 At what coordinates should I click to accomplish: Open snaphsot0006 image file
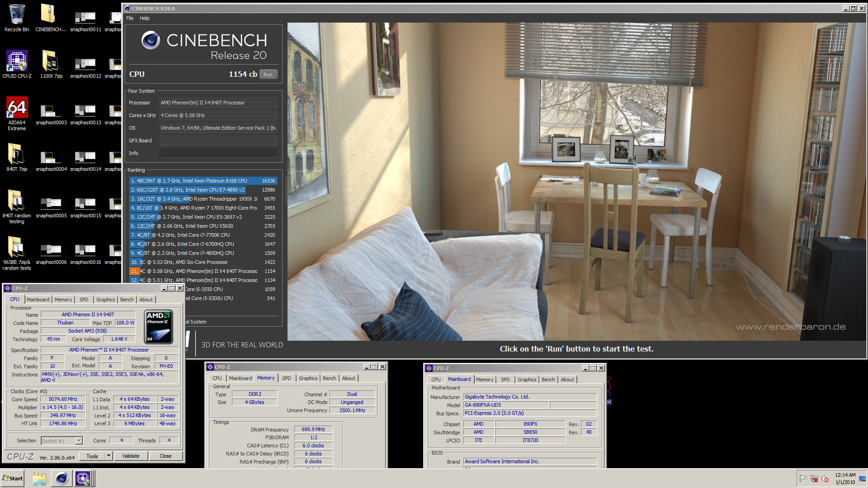[51, 253]
